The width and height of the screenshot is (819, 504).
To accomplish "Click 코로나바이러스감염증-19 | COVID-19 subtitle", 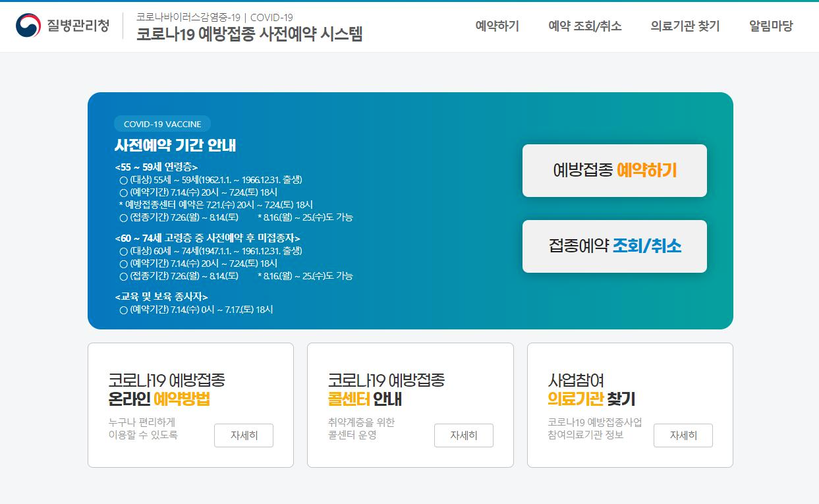I will 215,17.
